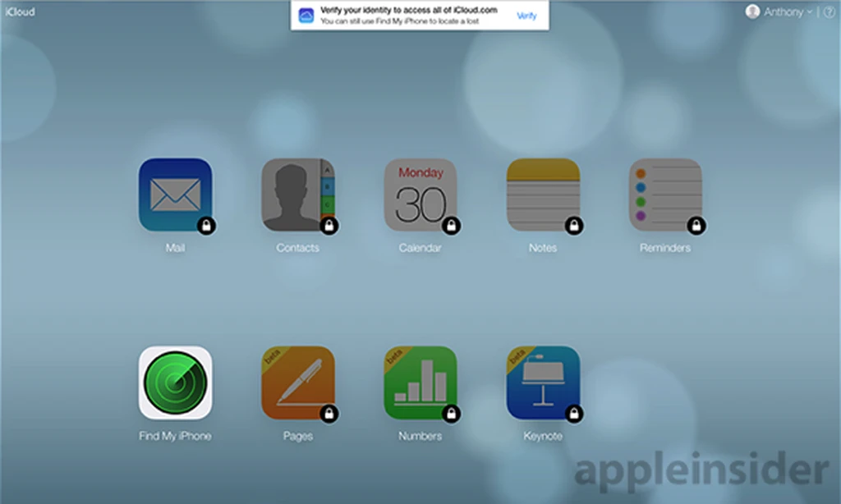Screen dimensions: 841x504
Task: Click the Verify link in the banner
Action: [526, 16]
